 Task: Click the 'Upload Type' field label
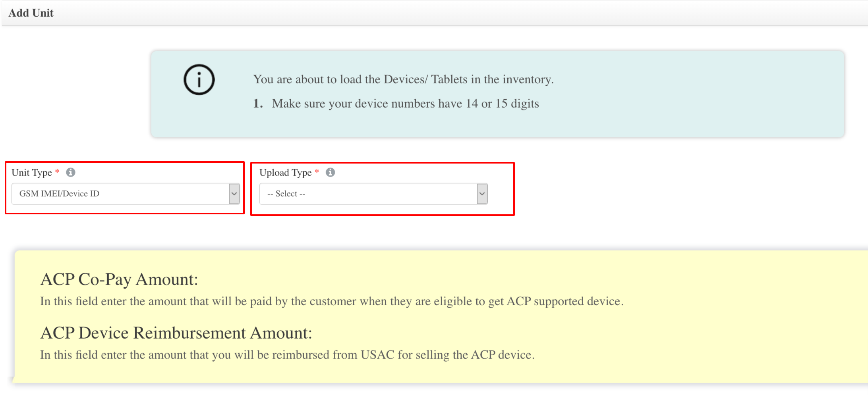pyautogui.click(x=285, y=173)
